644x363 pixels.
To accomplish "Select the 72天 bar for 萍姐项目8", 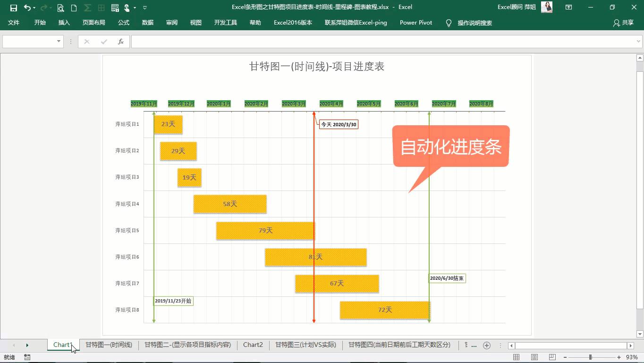I will tap(385, 310).
